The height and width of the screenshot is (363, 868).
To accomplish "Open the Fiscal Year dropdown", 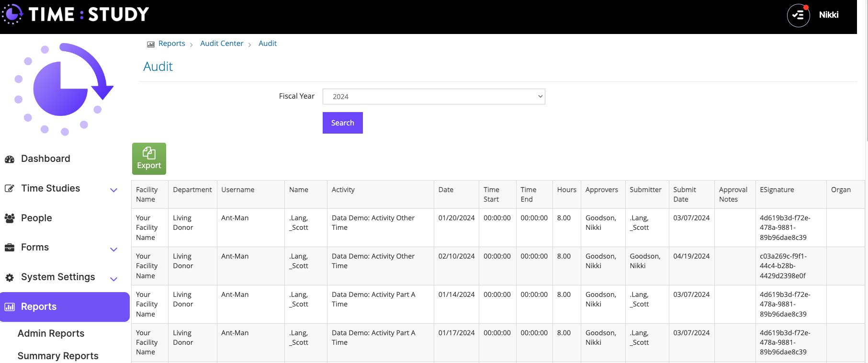I will (x=434, y=97).
